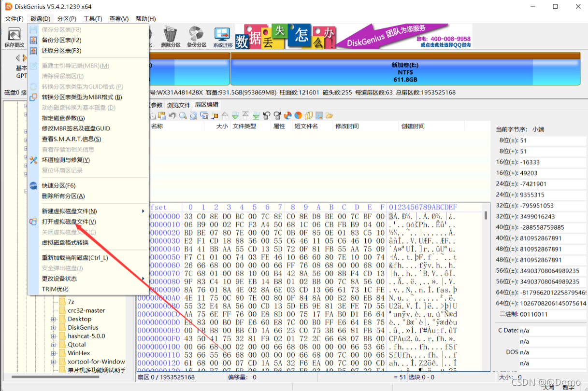588x391 pixels.
Task: Click the go-to-offset icon in the sector editor toolbar
Action: (x=204, y=116)
